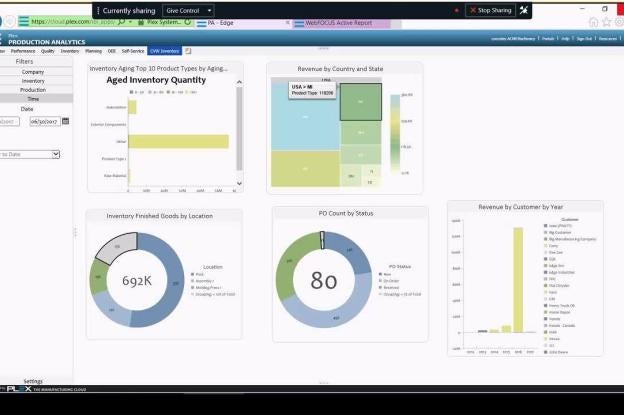Switch to WebFOCUS Active Report tab
Screen dimensions: 624x415
(338, 23)
